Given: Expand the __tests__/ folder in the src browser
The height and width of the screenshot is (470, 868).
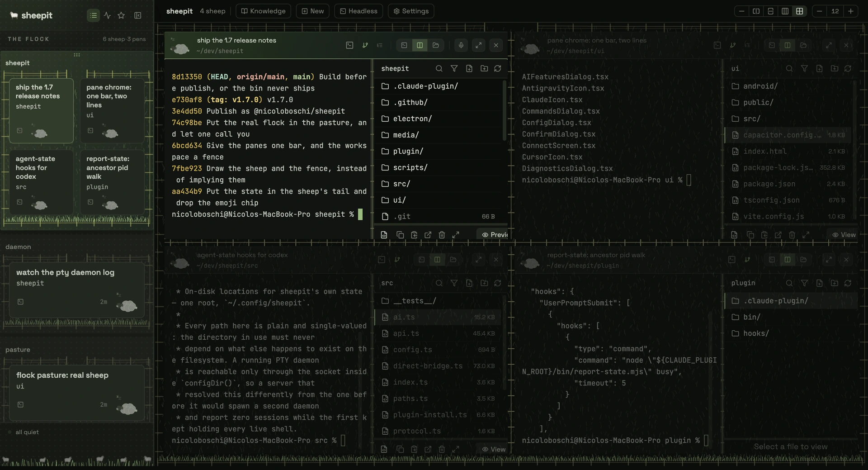Looking at the screenshot, I should 438,301.
